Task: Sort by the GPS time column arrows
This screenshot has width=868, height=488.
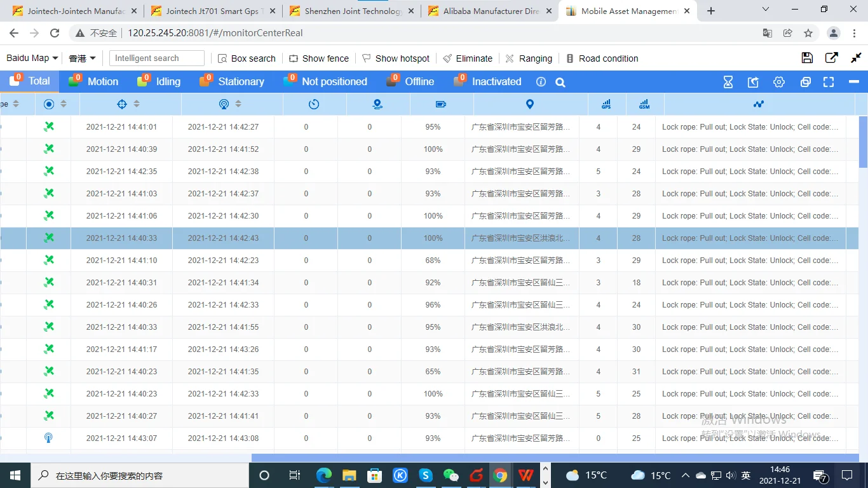Action: (137, 104)
